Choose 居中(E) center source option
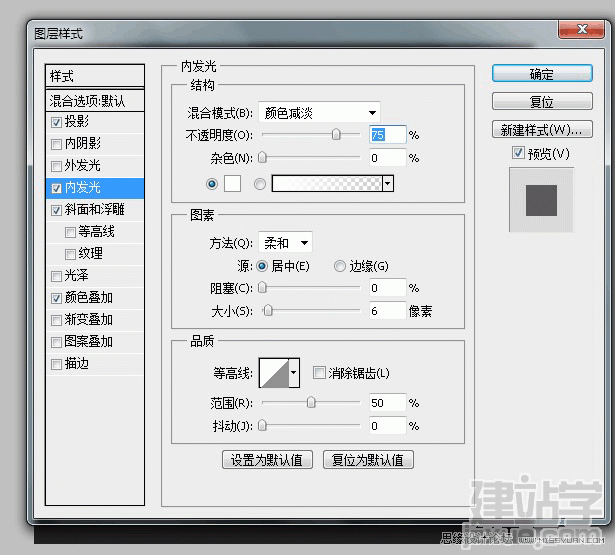This screenshot has width=615, height=555. (262, 266)
